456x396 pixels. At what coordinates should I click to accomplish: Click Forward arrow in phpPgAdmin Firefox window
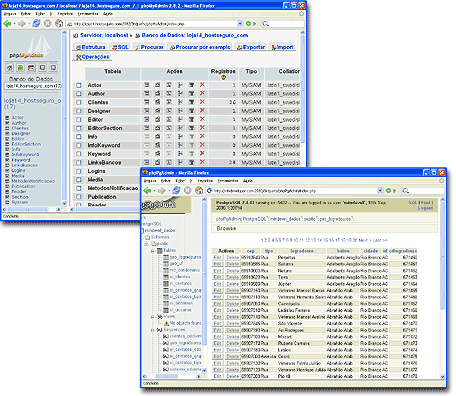click(162, 191)
